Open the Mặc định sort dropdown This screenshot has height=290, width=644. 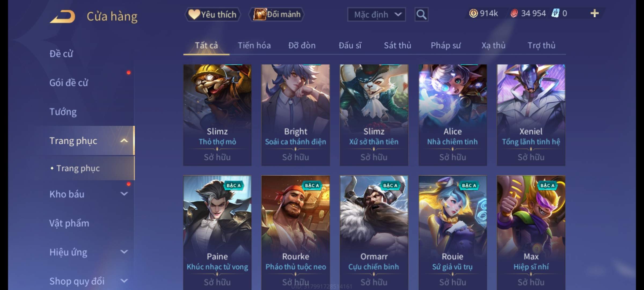point(376,15)
